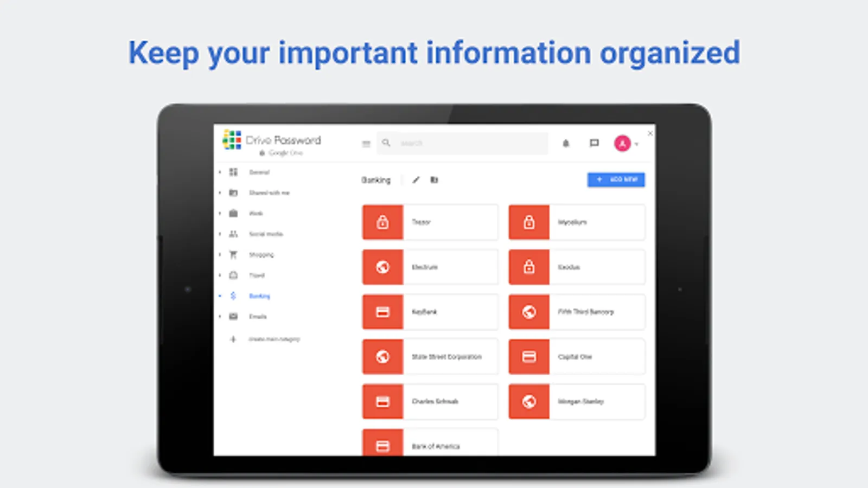868x488 pixels.
Task: Click the KeyBank card icon
Action: (x=383, y=312)
